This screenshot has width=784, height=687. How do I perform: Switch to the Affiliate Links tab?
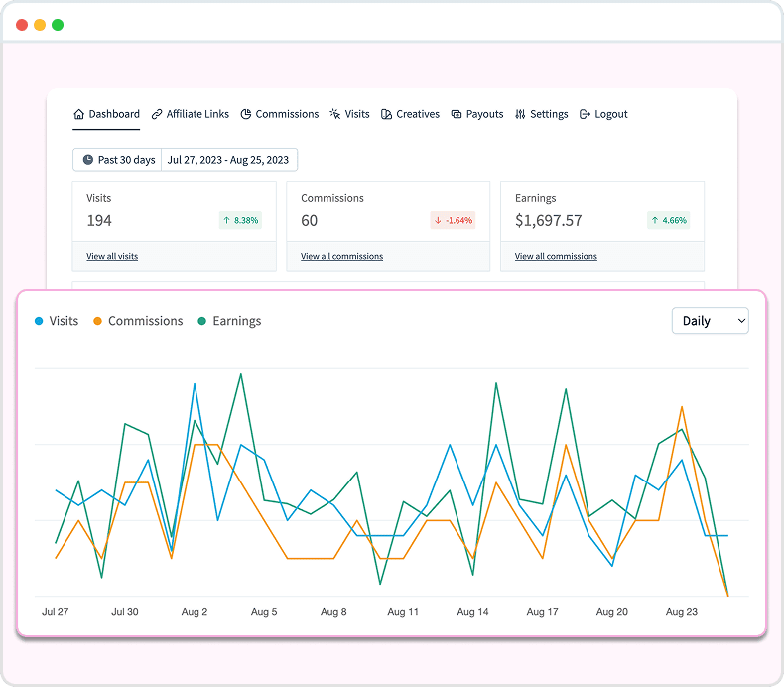(197, 114)
